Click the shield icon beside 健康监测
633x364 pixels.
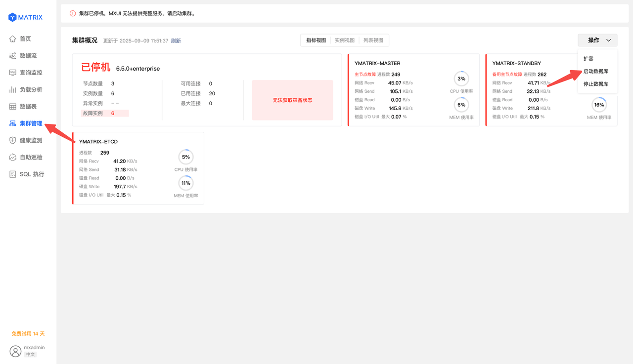(x=13, y=140)
